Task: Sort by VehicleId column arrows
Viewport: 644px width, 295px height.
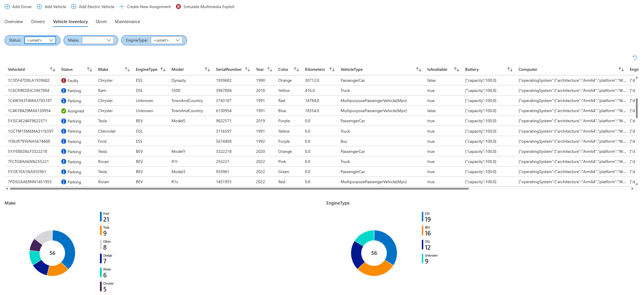Action: point(53,69)
